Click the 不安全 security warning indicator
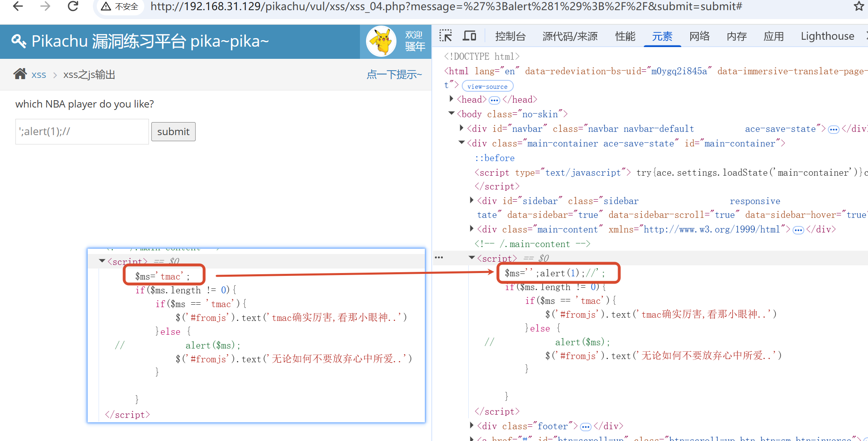The height and width of the screenshot is (441, 868). pos(120,6)
